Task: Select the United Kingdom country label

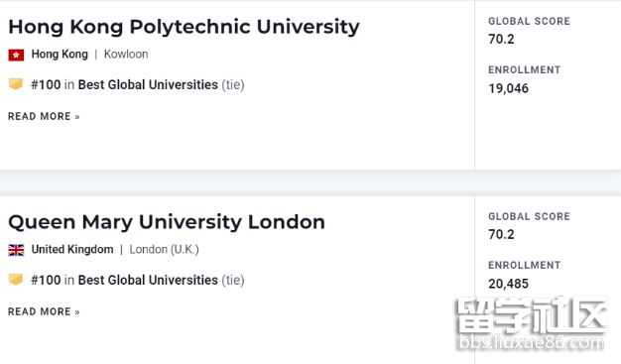Action: 72,250
